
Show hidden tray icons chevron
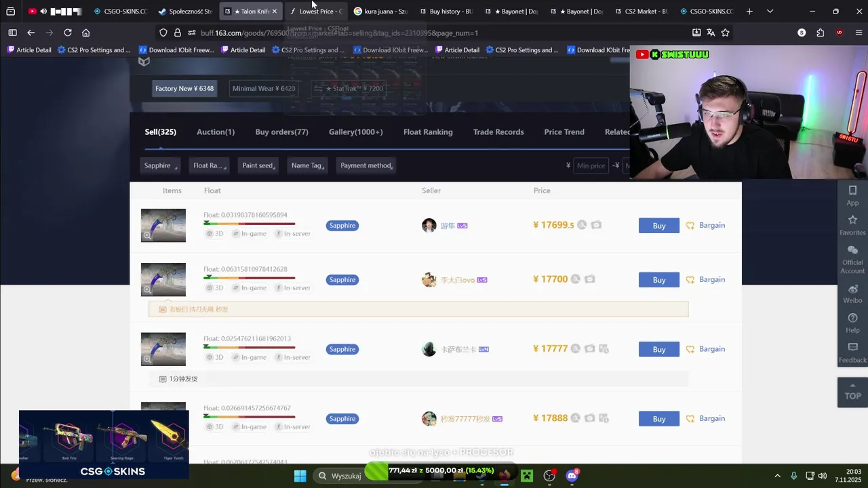pyautogui.click(x=777, y=476)
